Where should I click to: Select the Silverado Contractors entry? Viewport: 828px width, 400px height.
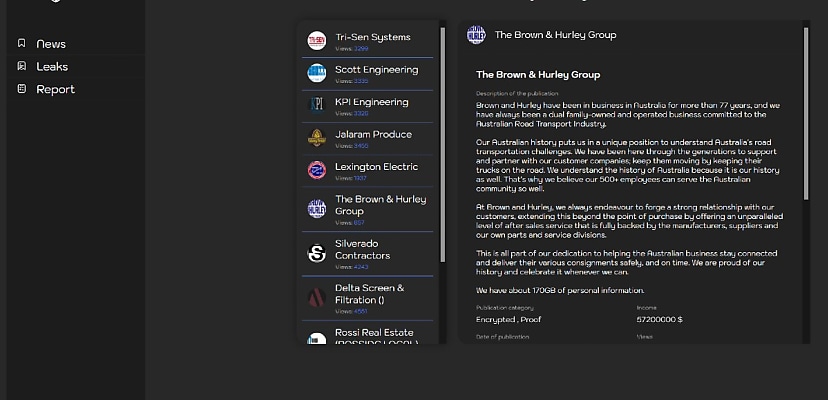click(368, 254)
